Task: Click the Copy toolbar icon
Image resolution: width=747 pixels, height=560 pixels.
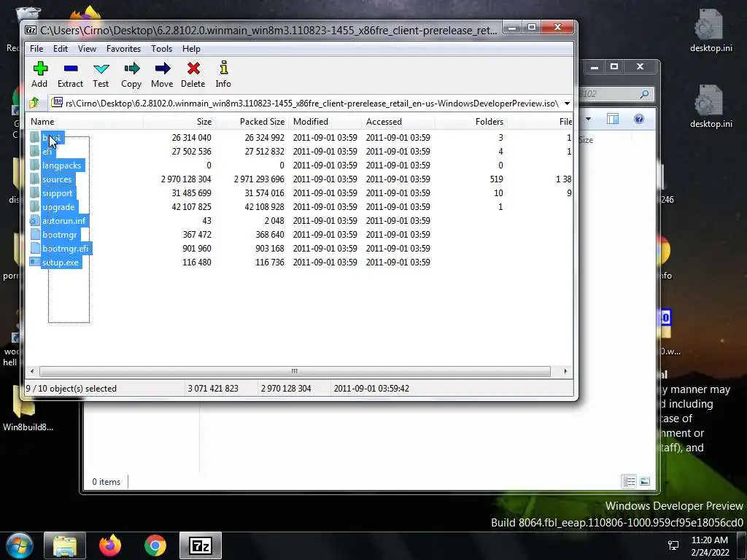Action: pos(131,74)
